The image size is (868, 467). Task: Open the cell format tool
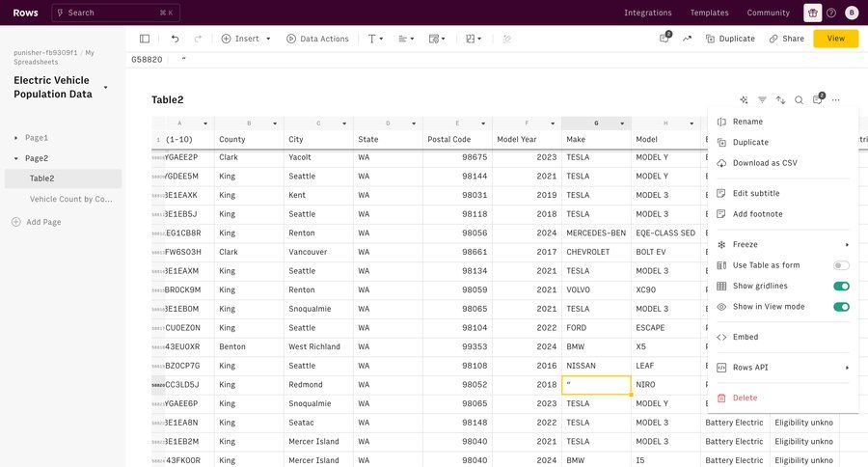coord(437,39)
